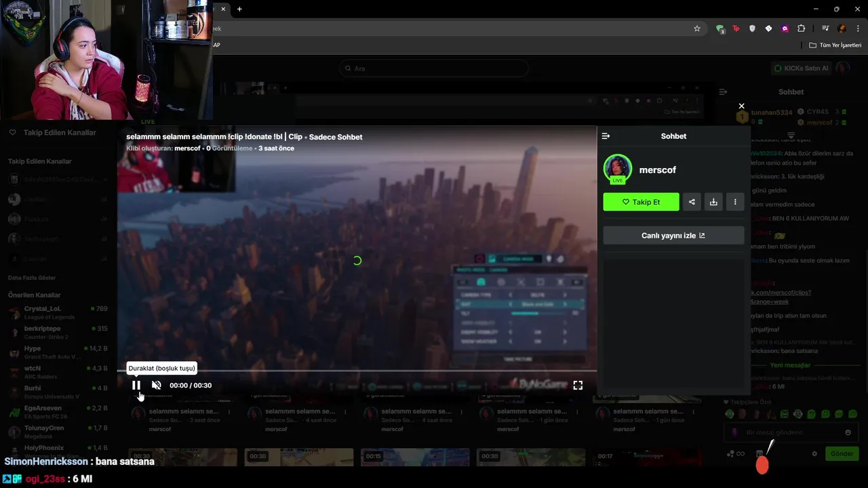Send chat message with Gönder

pos(842,453)
